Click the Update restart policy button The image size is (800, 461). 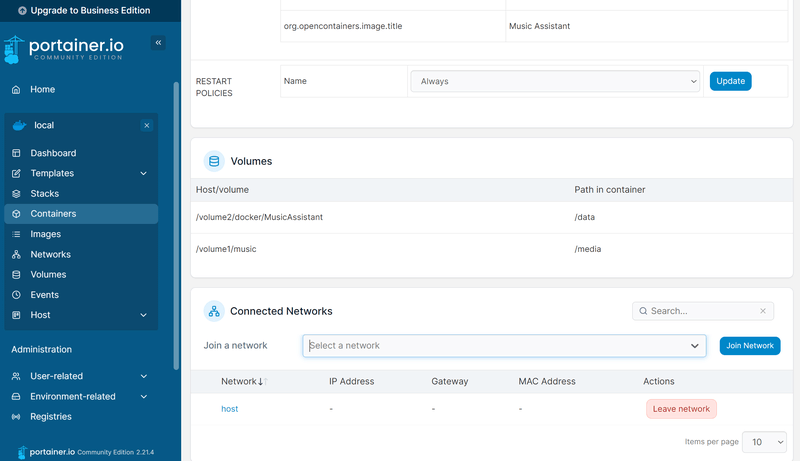[730, 81]
